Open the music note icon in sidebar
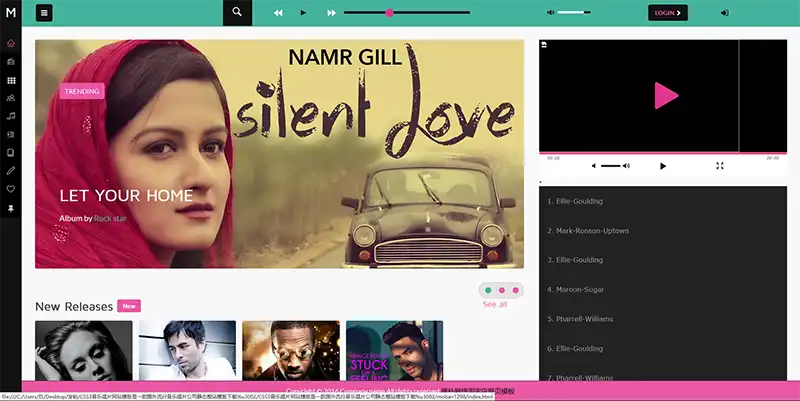Screen dimensions: 800x401 coord(11,116)
